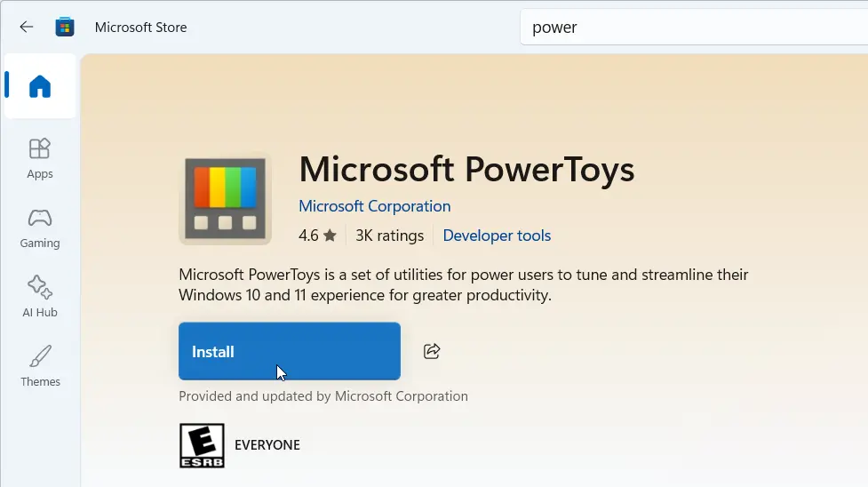This screenshot has width=868, height=487.
Task: Click the PowerToys app icon
Action: (226, 199)
